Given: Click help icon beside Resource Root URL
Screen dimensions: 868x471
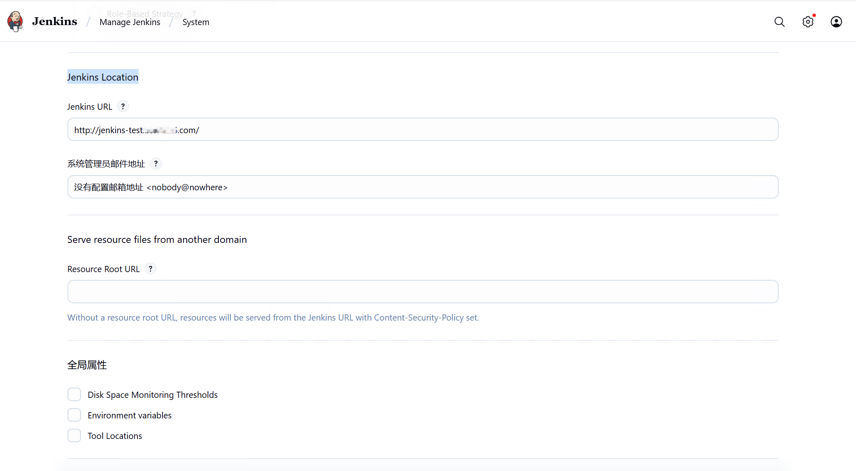Looking at the screenshot, I should [151, 269].
